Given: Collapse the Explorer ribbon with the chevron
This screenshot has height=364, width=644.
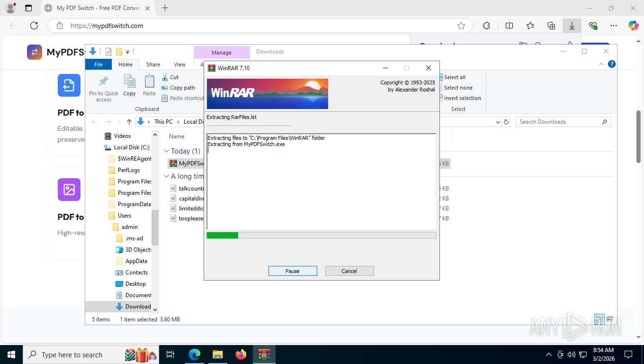Looking at the screenshot, I should click(x=602, y=64).
